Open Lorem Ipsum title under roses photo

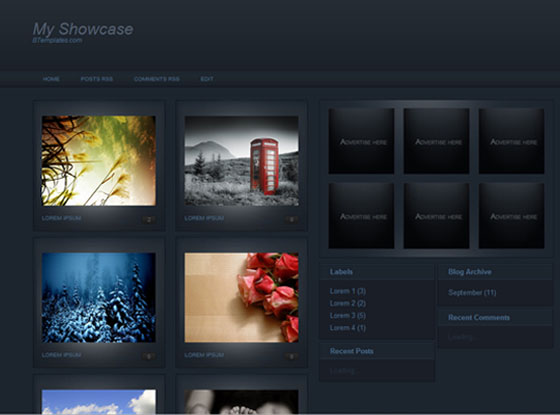click(x=204, y=355)
